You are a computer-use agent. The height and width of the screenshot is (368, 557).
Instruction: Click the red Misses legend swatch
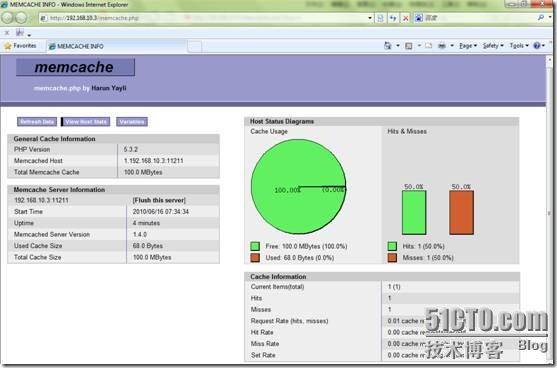coord(392,258)
